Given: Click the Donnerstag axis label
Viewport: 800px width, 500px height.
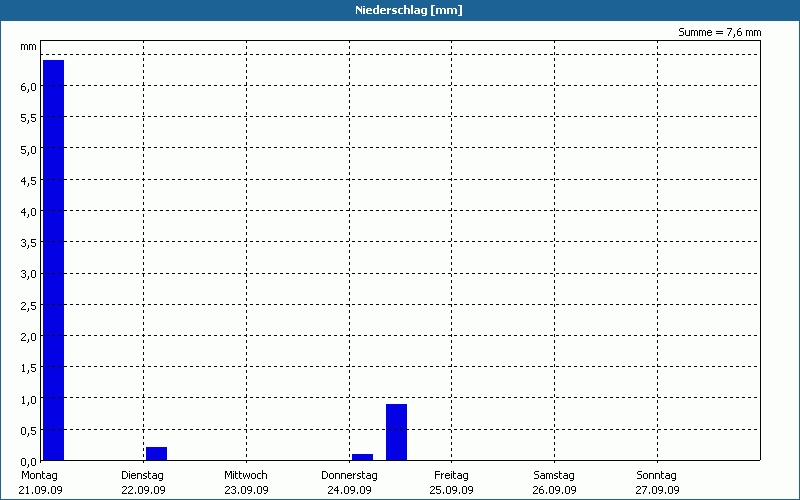Looking at the screenshot, I should (349, 475).
